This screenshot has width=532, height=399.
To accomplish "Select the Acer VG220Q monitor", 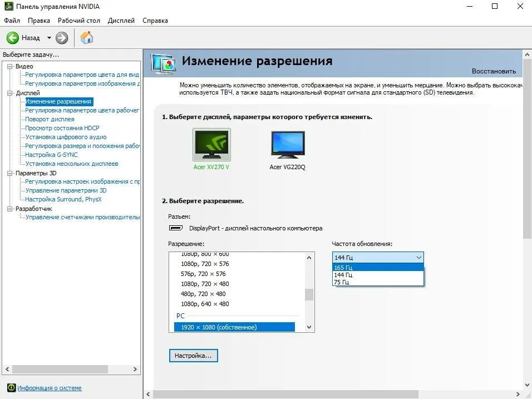I will 287,150.
